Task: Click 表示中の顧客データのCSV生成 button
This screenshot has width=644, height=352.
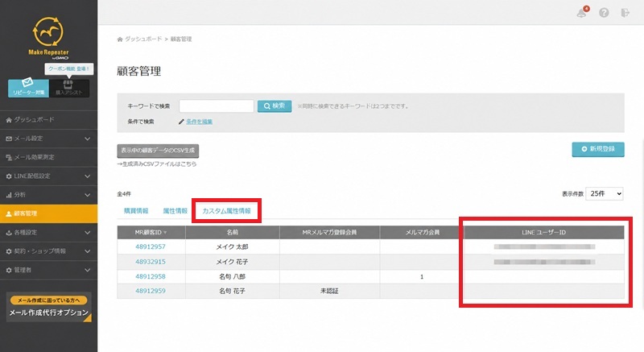Action: point(158,151)
